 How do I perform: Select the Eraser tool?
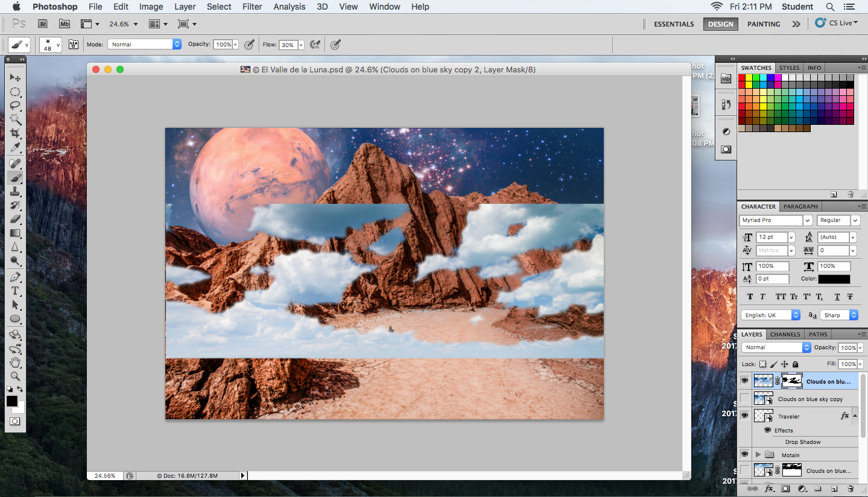[x=15, y=220]
